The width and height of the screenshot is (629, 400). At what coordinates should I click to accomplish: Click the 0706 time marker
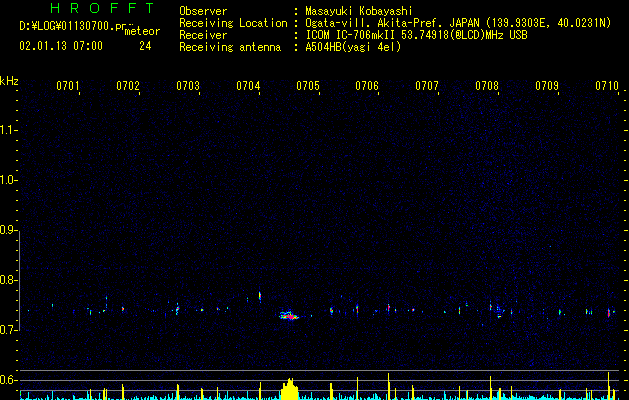pyautogui.click(x=367, y=86)
